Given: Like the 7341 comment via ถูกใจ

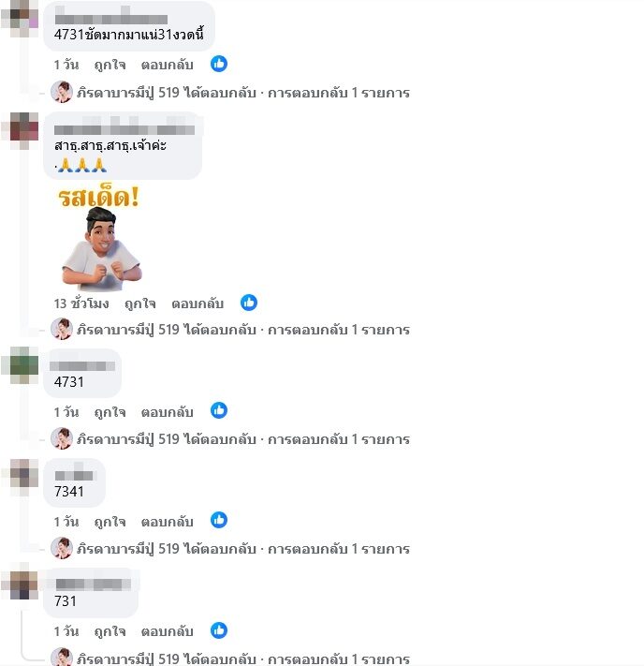Looking at the screenshot, I should coord(110,522).
